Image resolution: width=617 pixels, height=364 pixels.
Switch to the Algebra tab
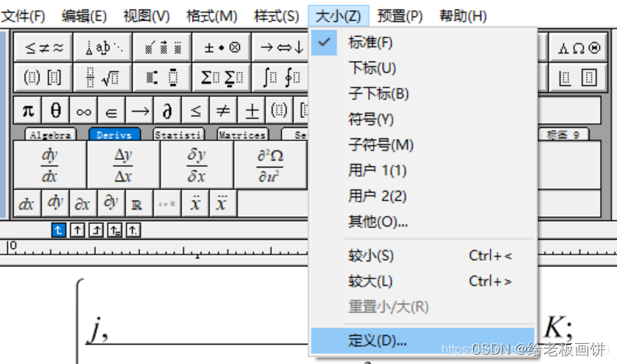click(x=51, y=135)
